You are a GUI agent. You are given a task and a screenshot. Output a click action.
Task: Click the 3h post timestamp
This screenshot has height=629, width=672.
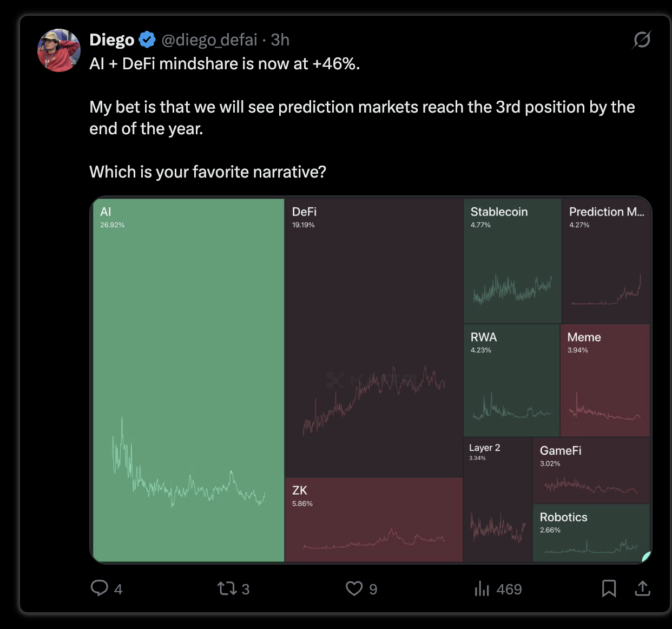pyautogui.click(x=280, y=40)
